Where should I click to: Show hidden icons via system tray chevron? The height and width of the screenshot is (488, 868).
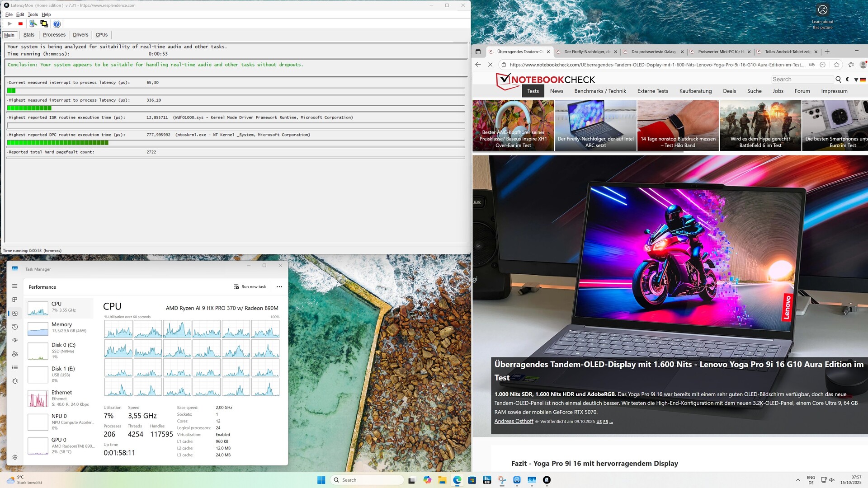pyautogui.click(x=798, y=480)
